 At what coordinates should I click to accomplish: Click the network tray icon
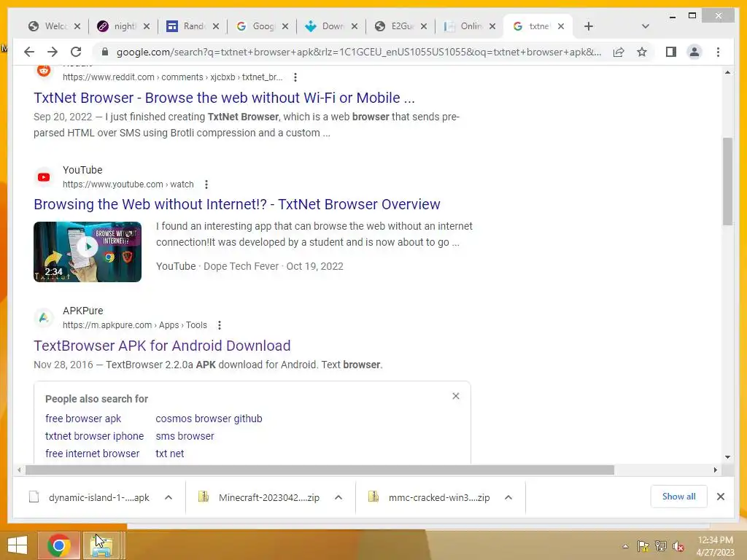tap(661, 546)
